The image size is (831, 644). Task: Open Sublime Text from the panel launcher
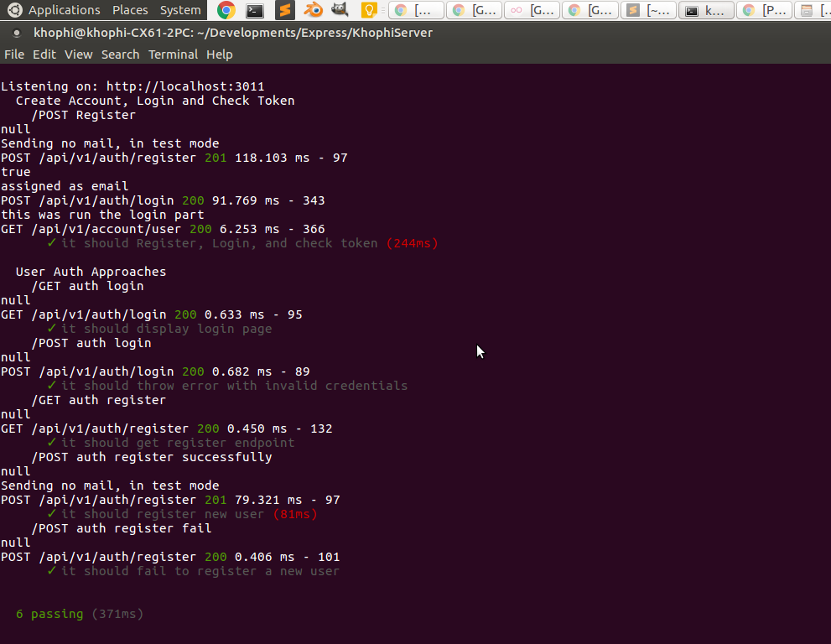click(x=285, y=10)
